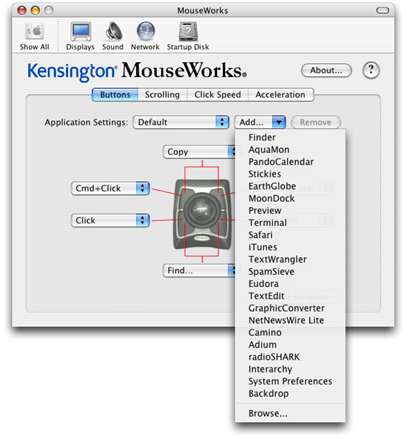Choose PandoCalendar from the Add menu
Screen dimensions: 420x439
click(290, 162)
